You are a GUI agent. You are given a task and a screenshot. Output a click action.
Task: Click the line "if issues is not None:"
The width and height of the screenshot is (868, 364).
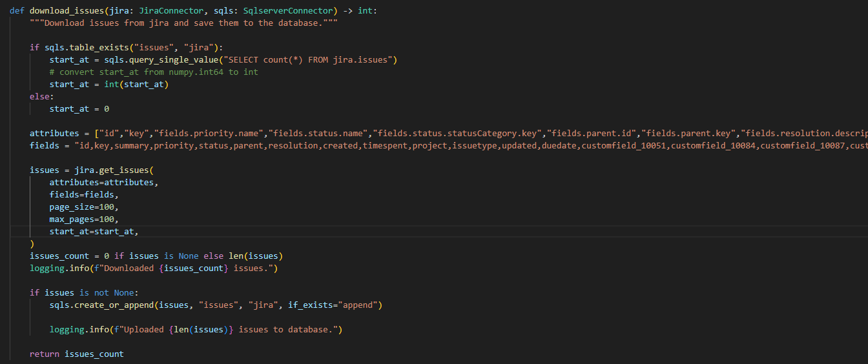(x=85, y=293)
